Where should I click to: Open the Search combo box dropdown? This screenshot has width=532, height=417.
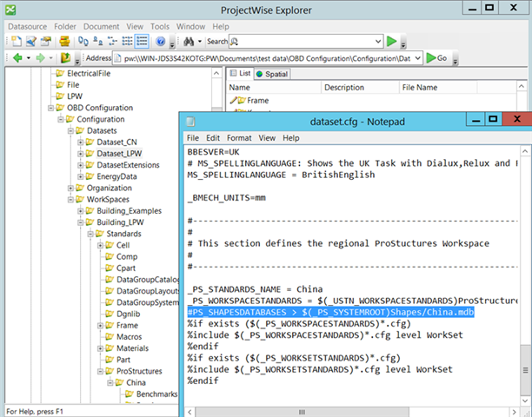pos(378,42)
